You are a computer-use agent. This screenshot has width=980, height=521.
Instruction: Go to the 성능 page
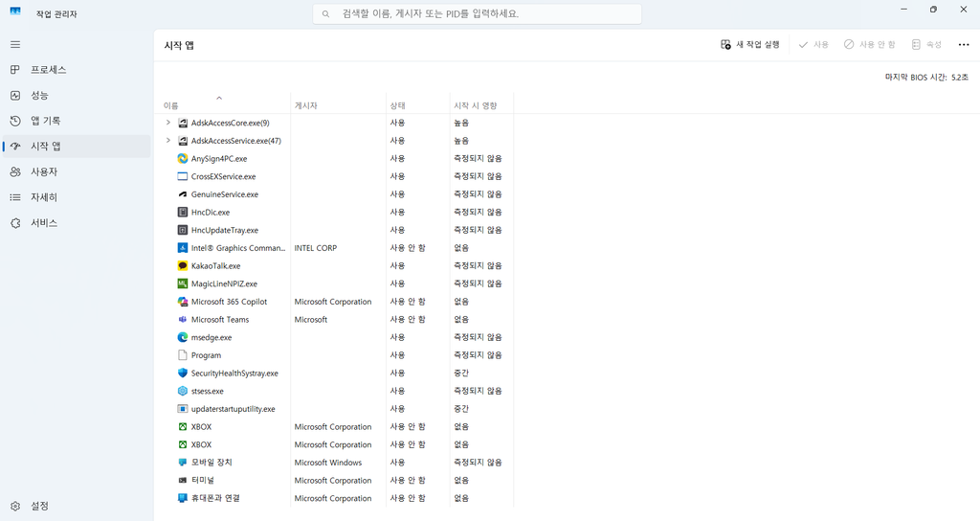[x=77, y=95]
